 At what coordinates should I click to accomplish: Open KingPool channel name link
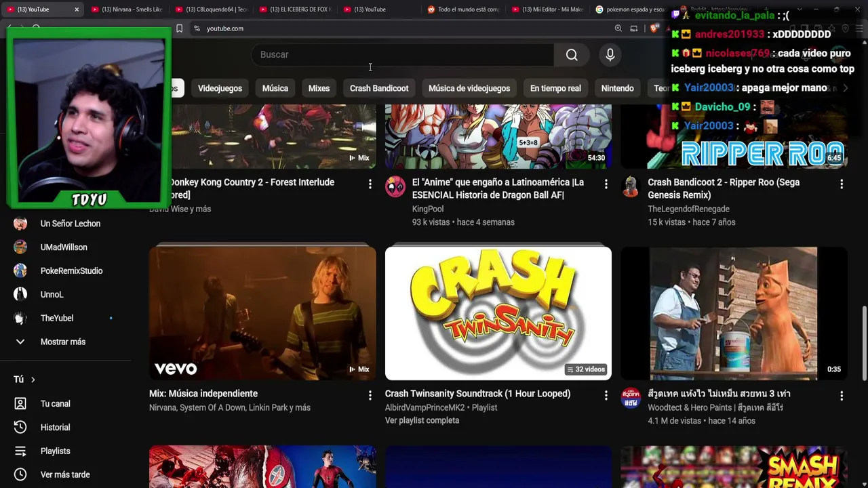[x=428, y=209]
